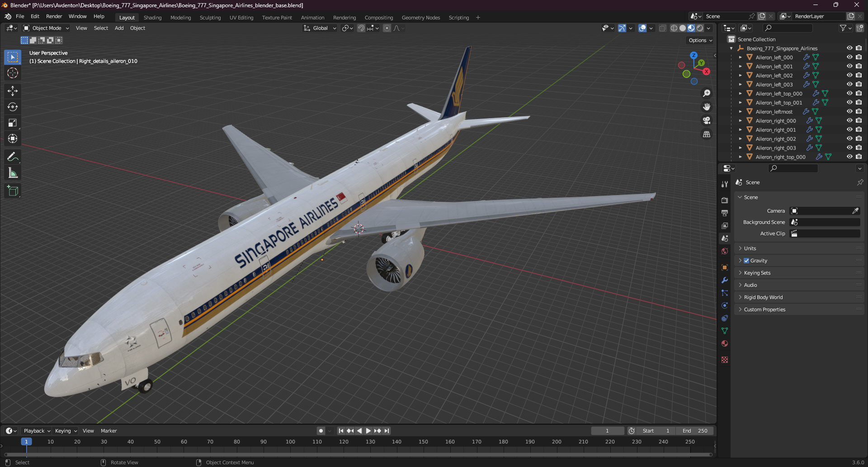Collapse Boeing_777_Singapore_Airlines collection

tap(731, 48)
